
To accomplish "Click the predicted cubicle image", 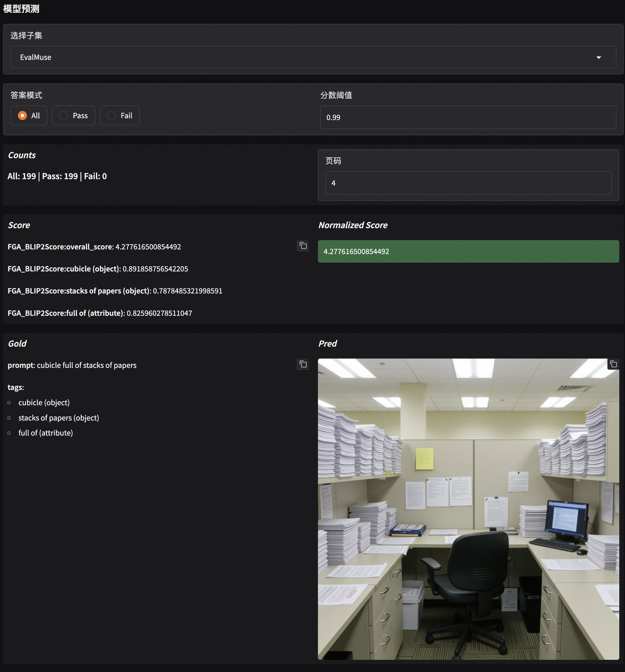I will click(468, 509).
